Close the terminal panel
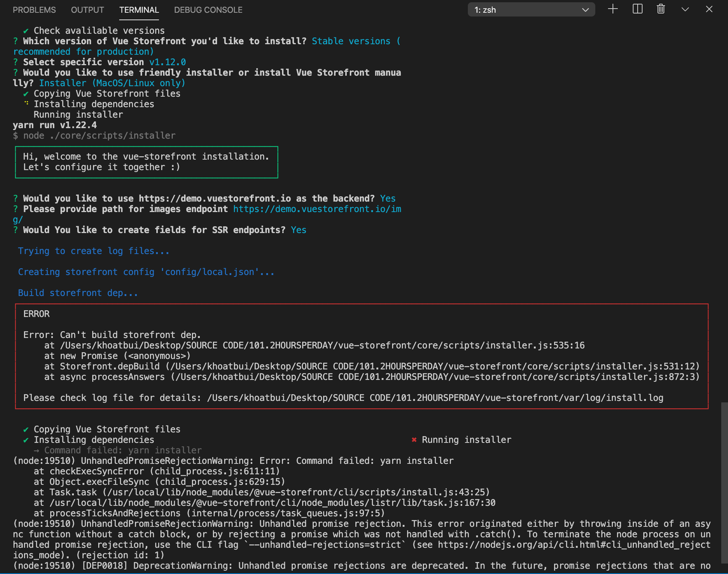 709,9
